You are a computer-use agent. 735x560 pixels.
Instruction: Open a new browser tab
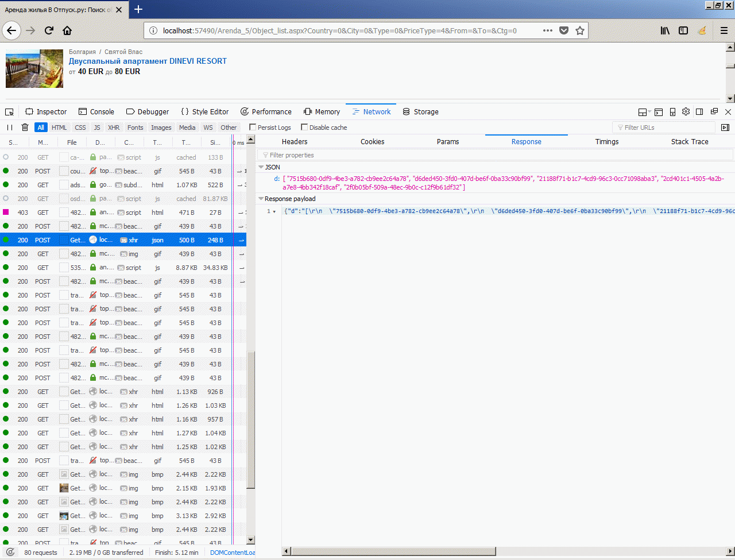[x=138, y=9]
